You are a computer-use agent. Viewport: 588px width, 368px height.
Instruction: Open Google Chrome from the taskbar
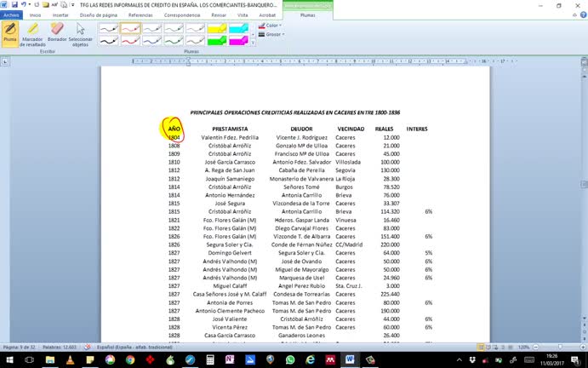point(130,360)
